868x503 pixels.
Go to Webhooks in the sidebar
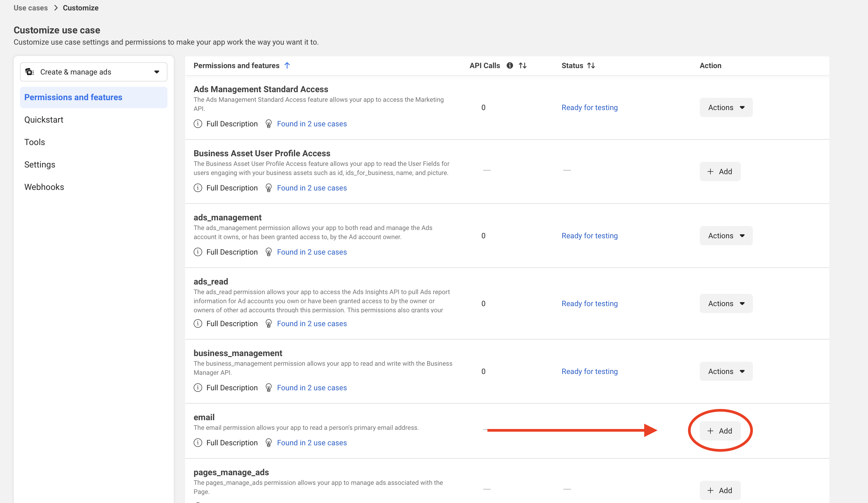(44, 187)
